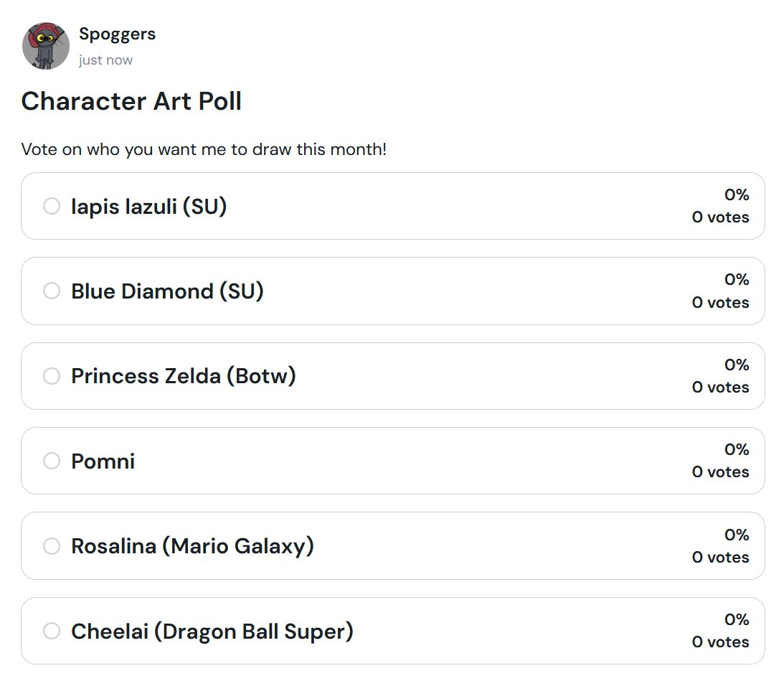Select the lapis lazuli (SU) radio button

(x=52, y=207)
